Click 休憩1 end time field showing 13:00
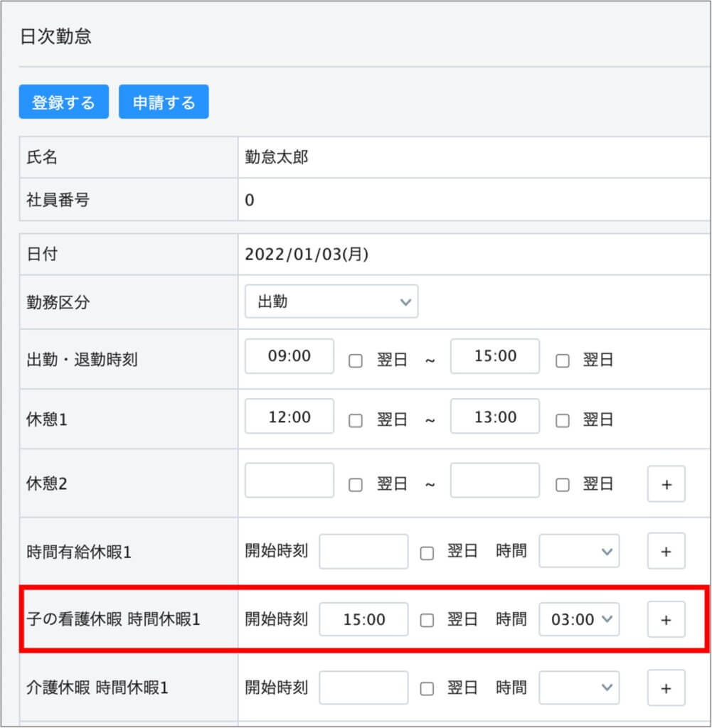Viewport: 712px width, 728px height. [x=495, y=417]
